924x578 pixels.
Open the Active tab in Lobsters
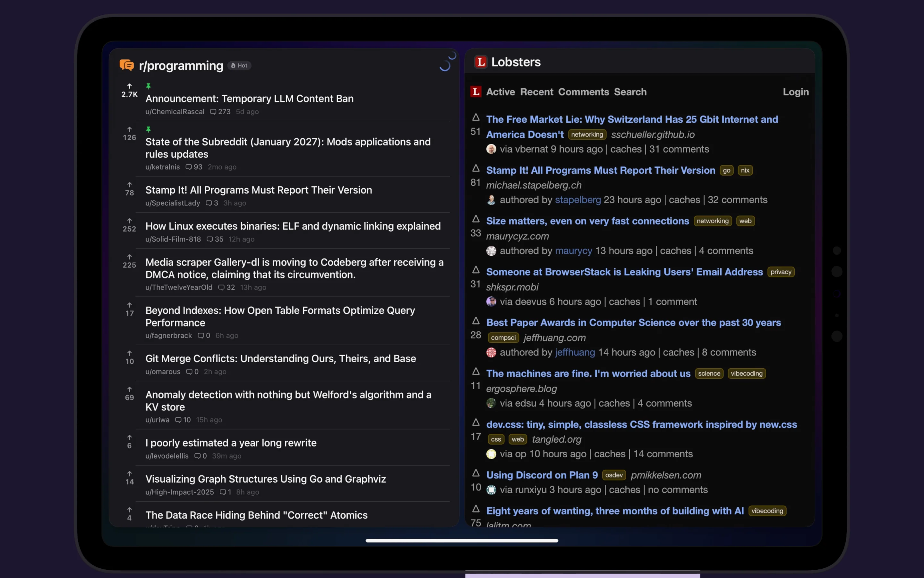[501, 92]
